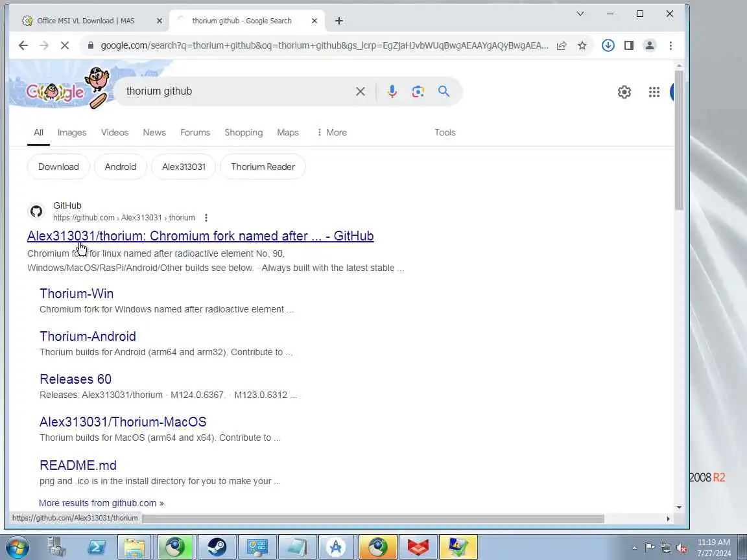Open the Releases 60 link
747x560 pixels.
click(x=75, y=379)
